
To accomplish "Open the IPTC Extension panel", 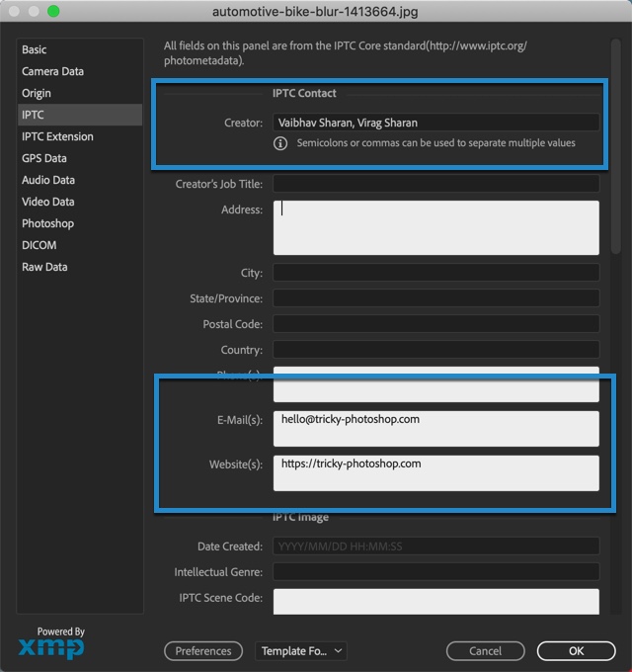I will tap(80, 136).
